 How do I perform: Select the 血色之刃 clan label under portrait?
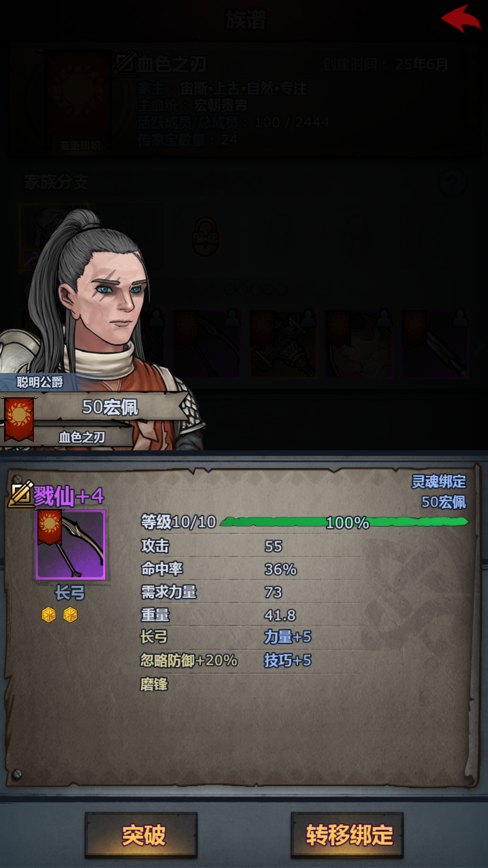(x=82, y=437)
